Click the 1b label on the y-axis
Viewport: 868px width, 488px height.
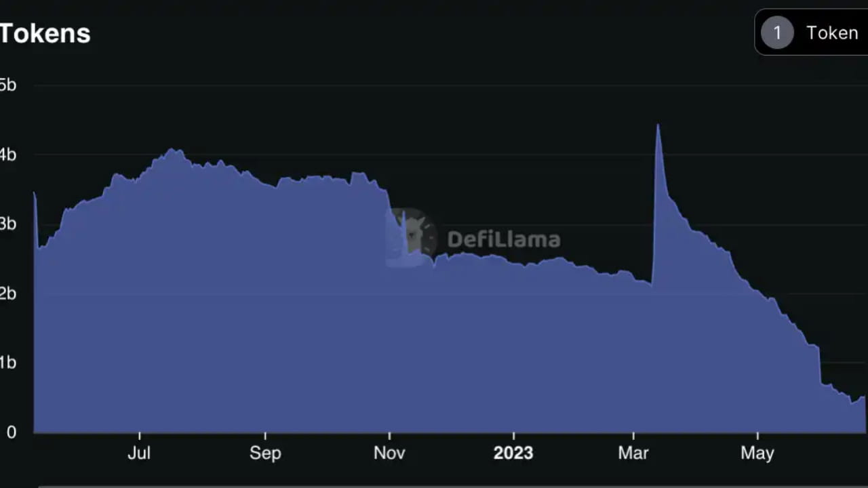pyautogui.click(x=7, y=363)
